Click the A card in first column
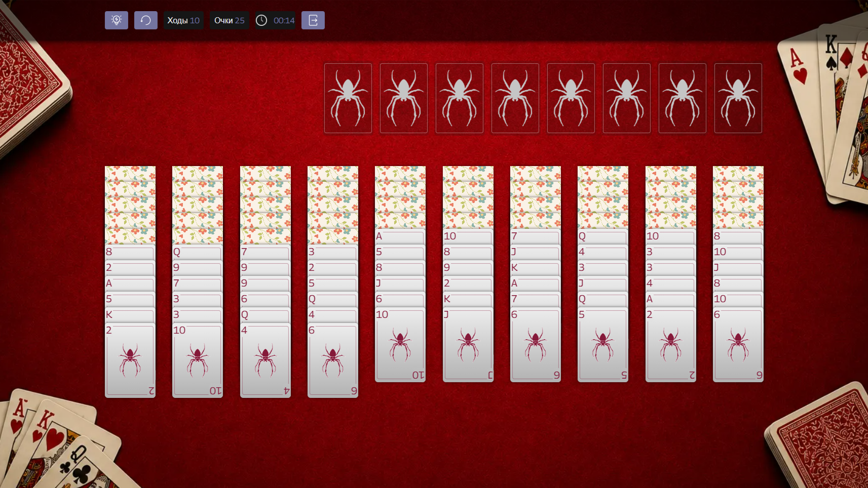The width and height of the screenshot is (868, 488). point(130,283)
